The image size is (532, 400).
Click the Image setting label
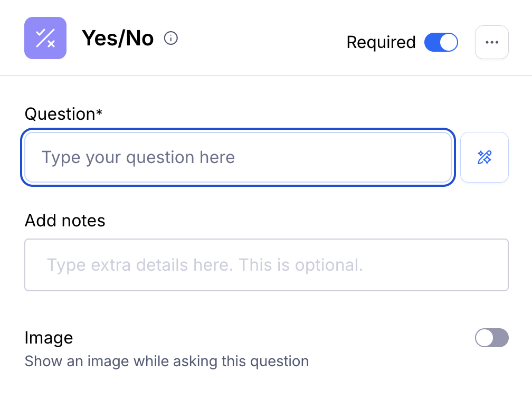49,338
